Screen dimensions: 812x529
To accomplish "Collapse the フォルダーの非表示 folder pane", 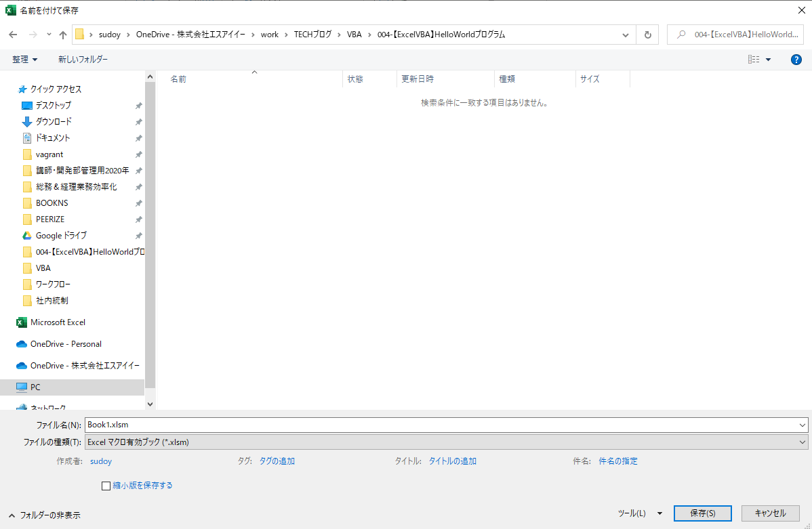I will point(44,515).
